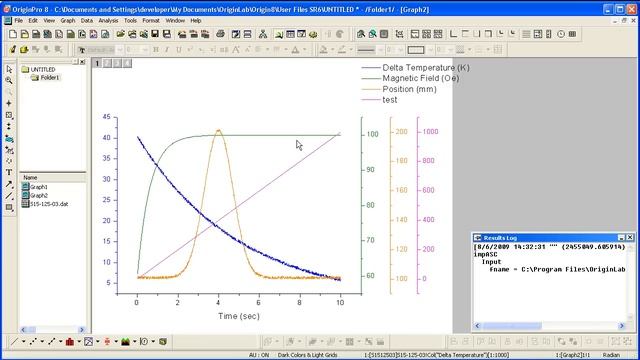Select the Line drawing tool
This screenshot has height=360, width=640.
coord(9,196)
